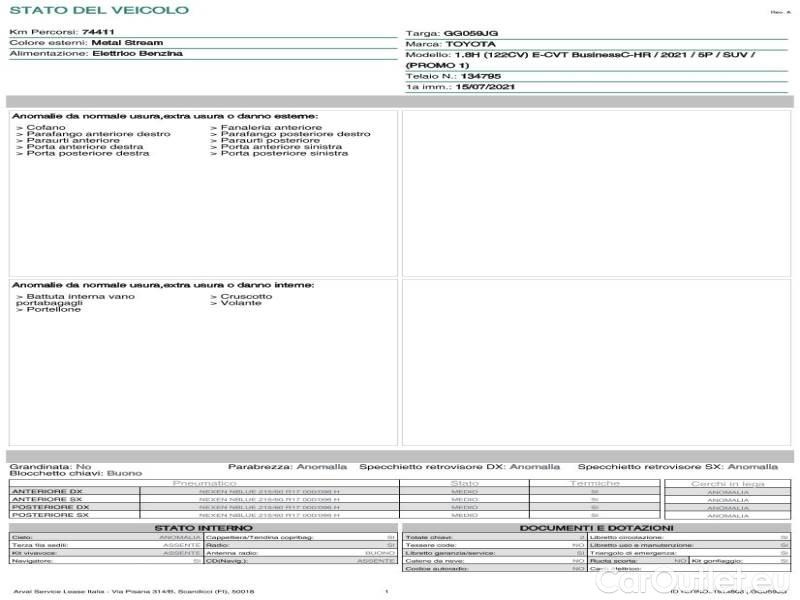Select the 'Kit vivavoce:' row label
The height and width of the screenshot is (600, 800).
(34, 553)
